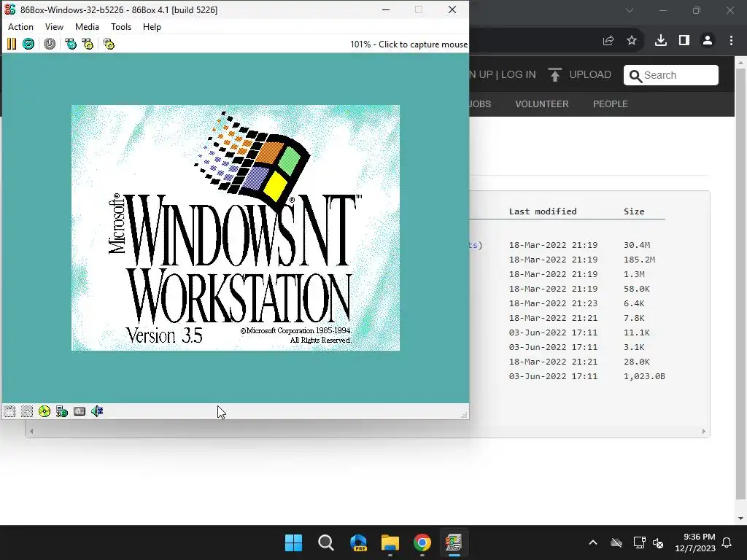Select the 1,023.0B size entry
Screen dimensions: 747x560
(x=645, y=376)
